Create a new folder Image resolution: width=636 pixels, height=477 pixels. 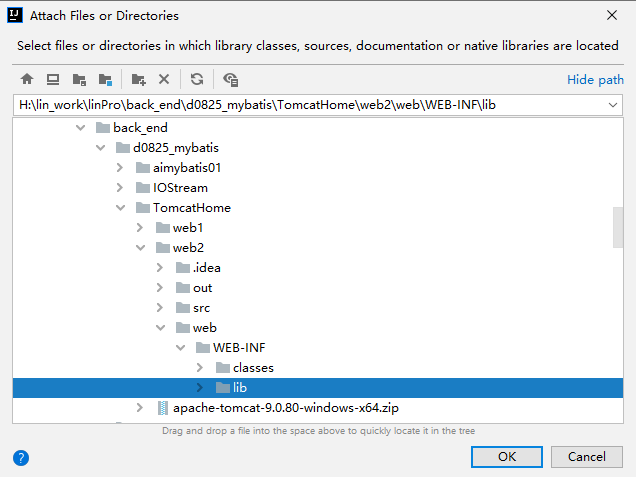pos(138,79)
